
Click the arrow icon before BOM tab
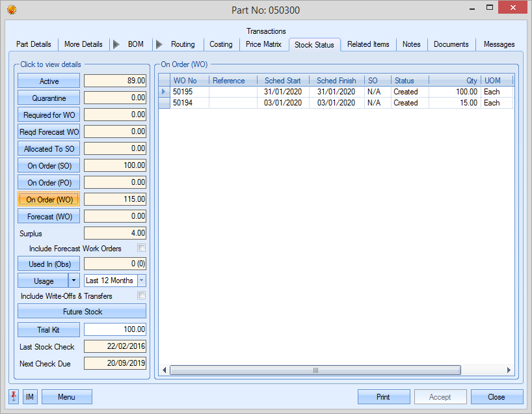pyautogui.click(x=116, y=44)
